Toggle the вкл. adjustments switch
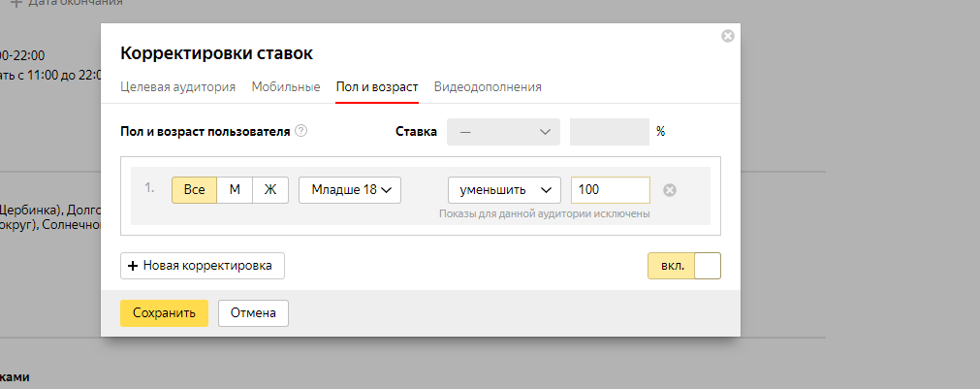The height and width of the screenshot is (389, 980). (684, 266)
